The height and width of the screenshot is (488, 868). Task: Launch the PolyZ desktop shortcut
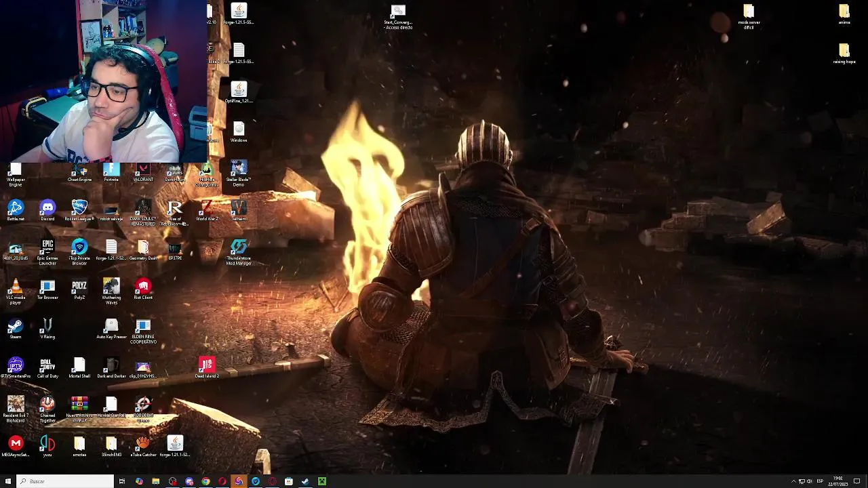79,289
